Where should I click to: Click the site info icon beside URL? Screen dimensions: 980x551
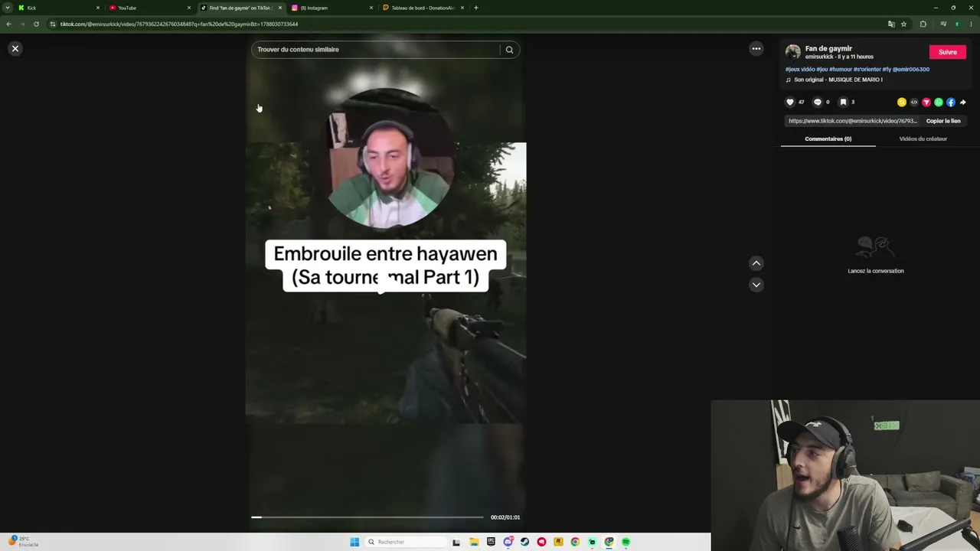click(52, 24)
